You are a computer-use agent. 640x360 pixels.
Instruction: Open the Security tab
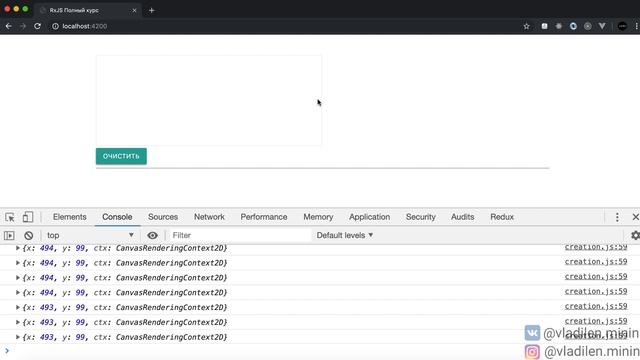coord(420,217)
